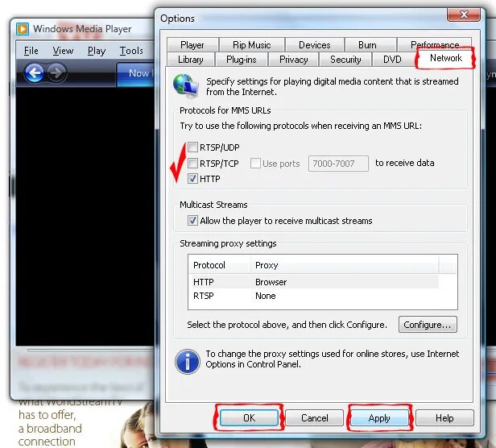This screenshot has width=496, height=448.
Task: Open the Burn tab
Action: (367, 45)
